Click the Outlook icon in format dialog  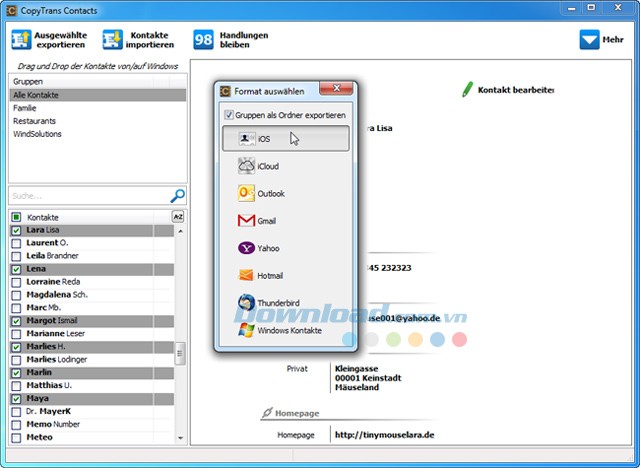246,194
